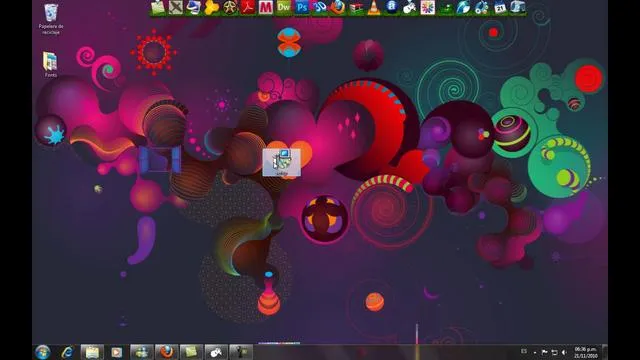This screenshot has width=640, height=360.
Task: Open the clock showing 06:36 p.m.
Action: click(586, 352)
